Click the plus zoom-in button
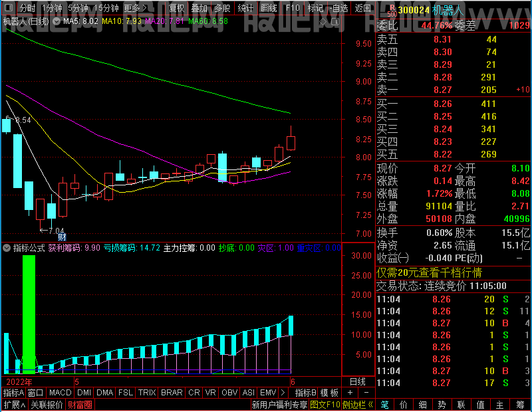Viewport: 532px width, 412px height. click(x=350, y=393)
